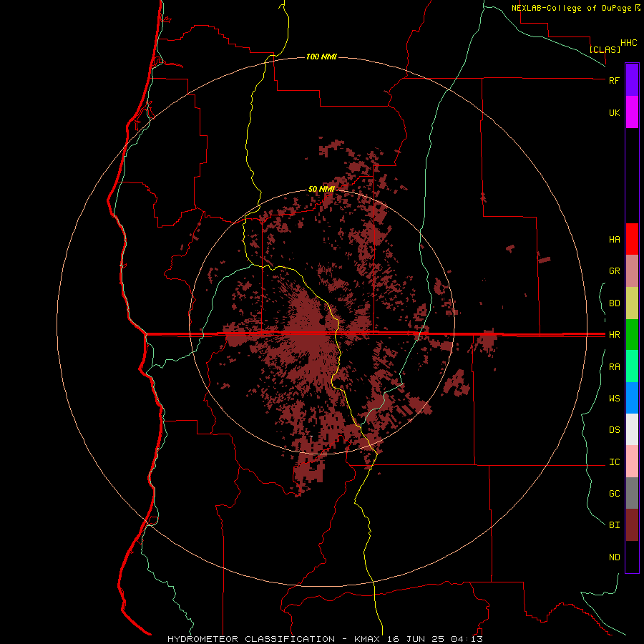Click the HR green legend swatch
The height and width of the screenshot is (644, 644).
pos(632,335)
